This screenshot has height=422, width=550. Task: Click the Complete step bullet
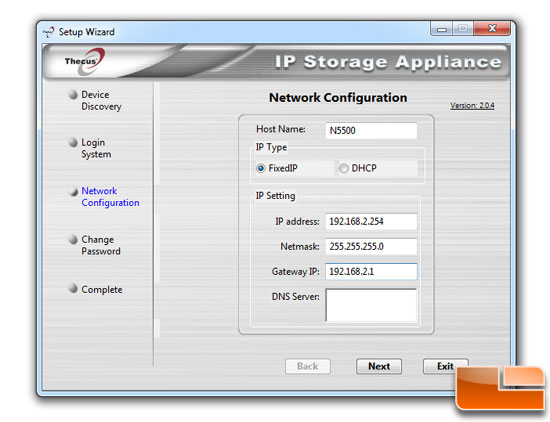[73, 288]
